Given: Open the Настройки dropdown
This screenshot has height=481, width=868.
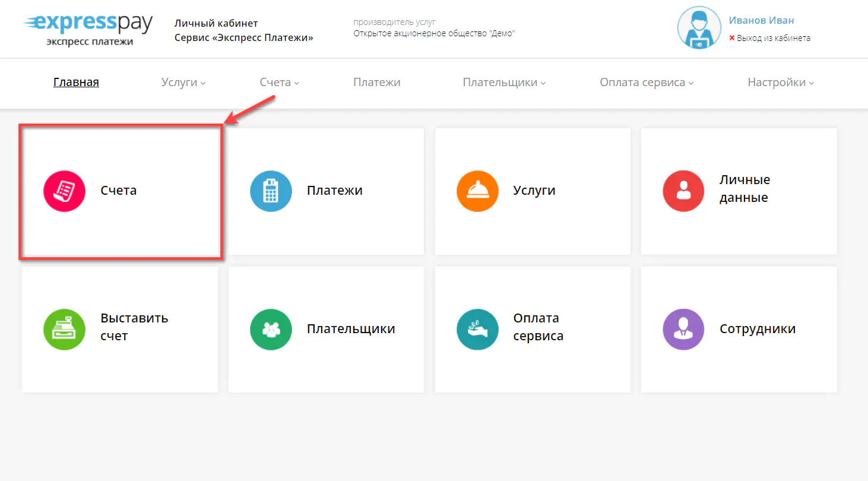Looking at the screenshot, I should (x=780, y=83).
